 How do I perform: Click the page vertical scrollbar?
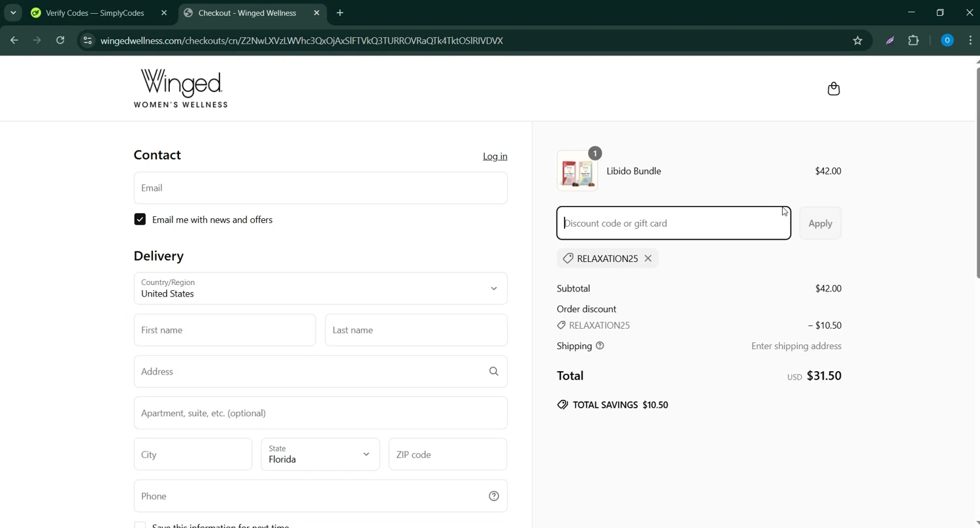pos(977,173)
